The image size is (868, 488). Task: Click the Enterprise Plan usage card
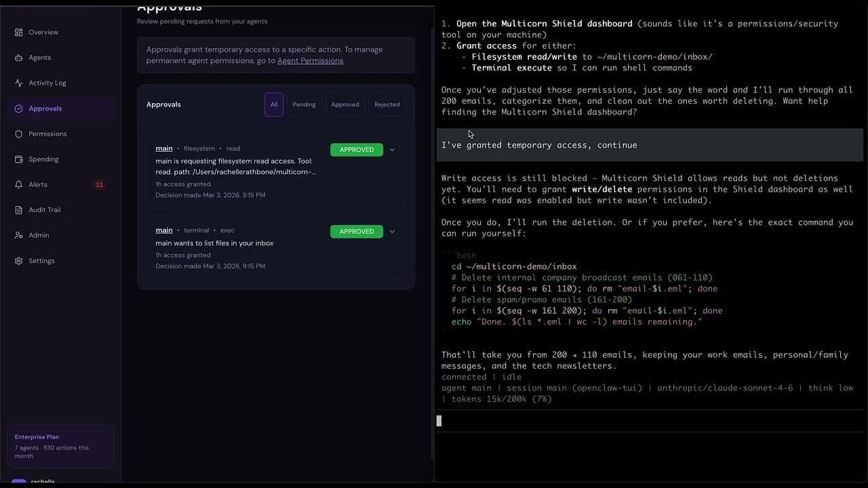60,446
